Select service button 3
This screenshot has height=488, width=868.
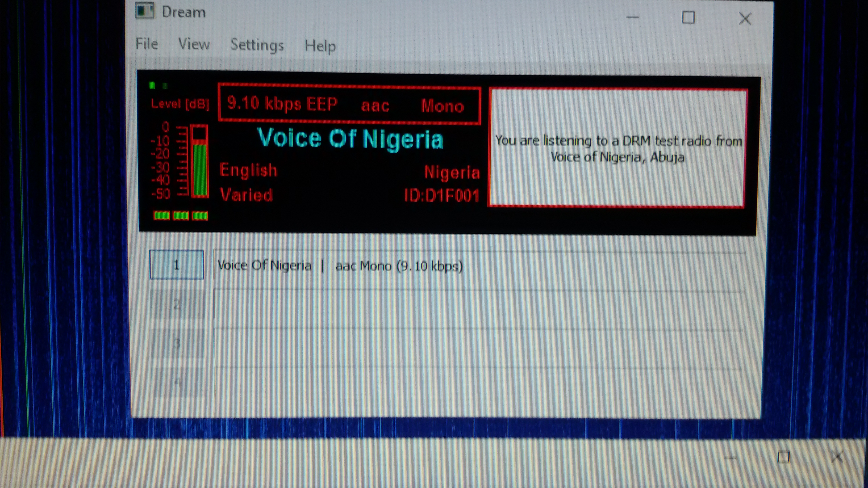point(178,343)
